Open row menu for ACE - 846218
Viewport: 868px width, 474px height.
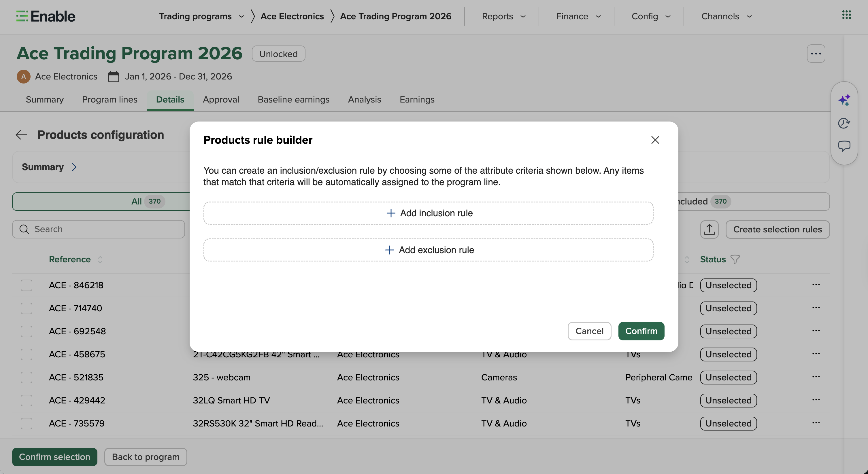(x=816, y=285)
